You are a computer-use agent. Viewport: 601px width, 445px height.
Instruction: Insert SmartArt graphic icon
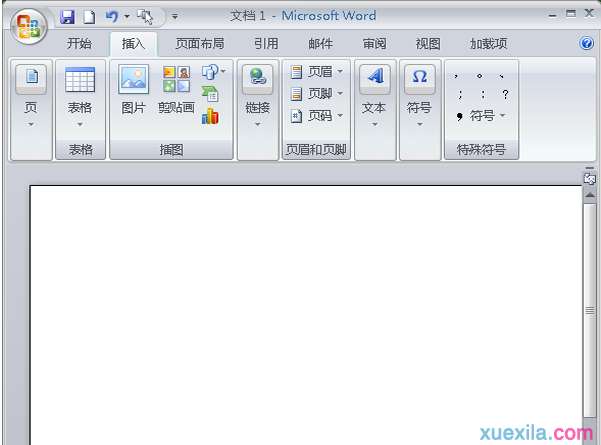coord(210,94)
